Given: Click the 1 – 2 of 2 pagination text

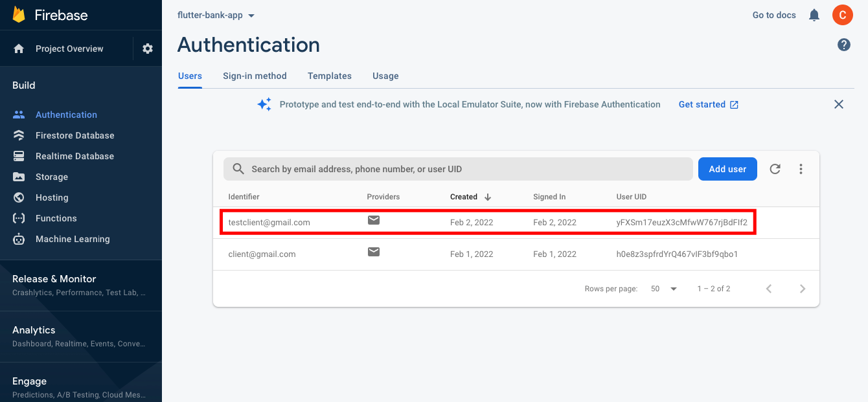Looking at the screenshot, I should click(714, 289).
